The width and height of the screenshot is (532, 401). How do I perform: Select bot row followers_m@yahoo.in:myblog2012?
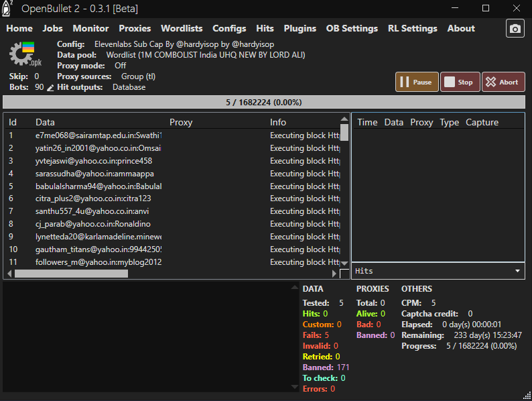click(x=174, y=262)
